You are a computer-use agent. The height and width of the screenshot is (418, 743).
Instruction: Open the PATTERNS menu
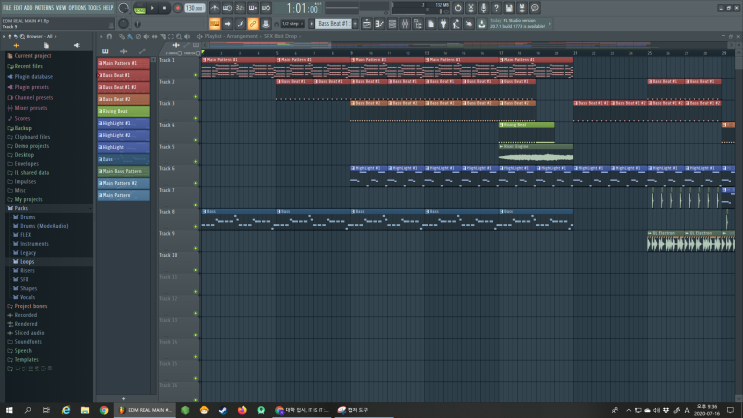pyautogui.click(x=44, y=8)
